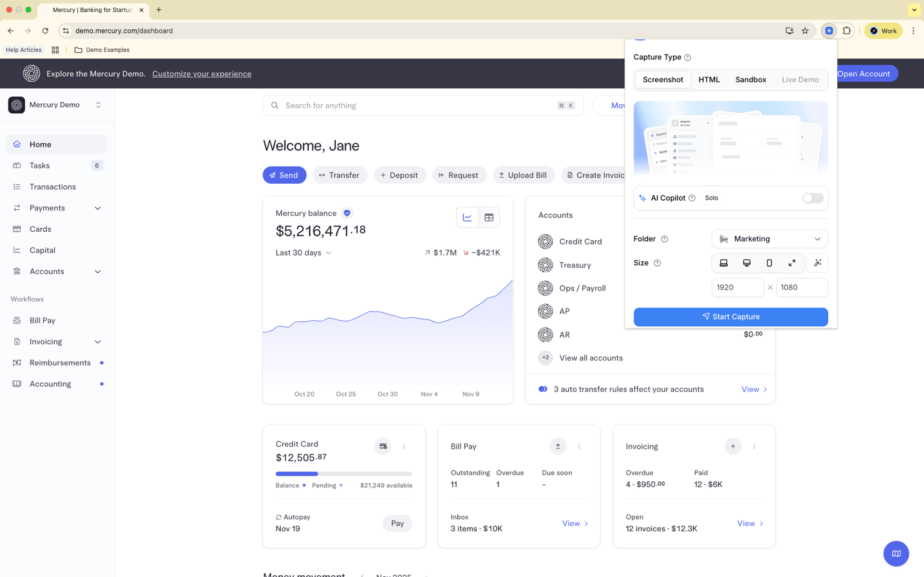Click View all accounts
Image resolution: width=924 pixels, height=577 pixels.
pyautogui.click(x=591, y=358)
